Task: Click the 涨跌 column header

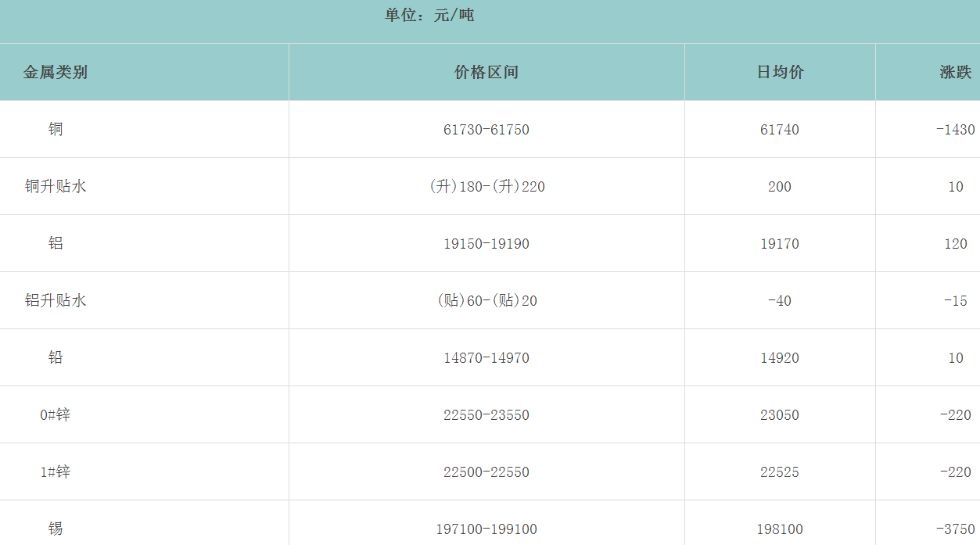Action: [955, 73]
